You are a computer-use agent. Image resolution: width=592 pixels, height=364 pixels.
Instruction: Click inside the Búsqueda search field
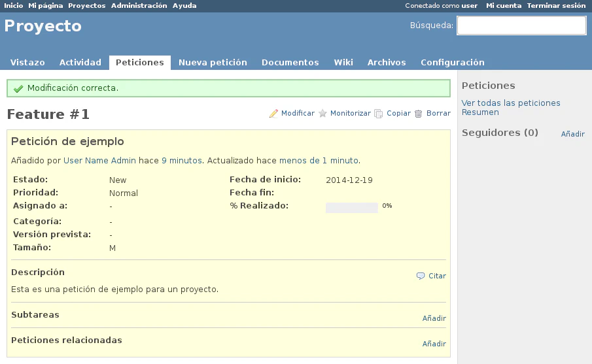tap(521, 25)
